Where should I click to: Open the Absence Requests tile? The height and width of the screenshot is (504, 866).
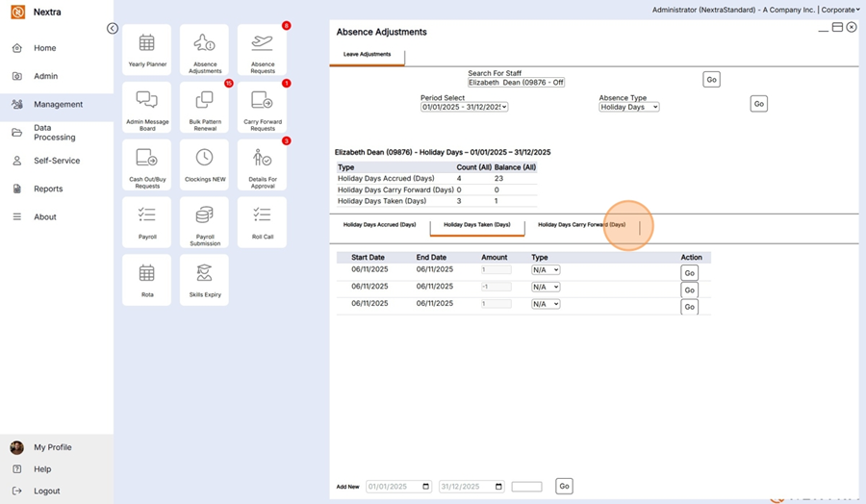(262, 50)
